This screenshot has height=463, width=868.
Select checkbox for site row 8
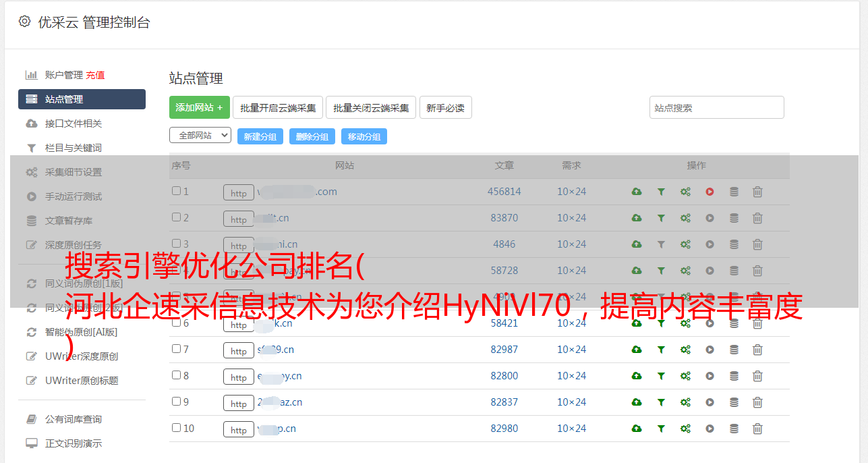176,375
